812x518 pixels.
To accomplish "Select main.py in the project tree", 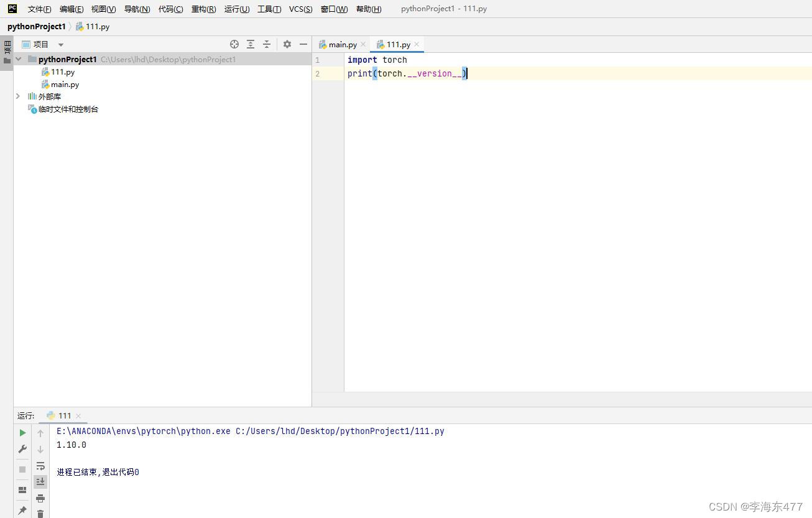I will point(60,85).
